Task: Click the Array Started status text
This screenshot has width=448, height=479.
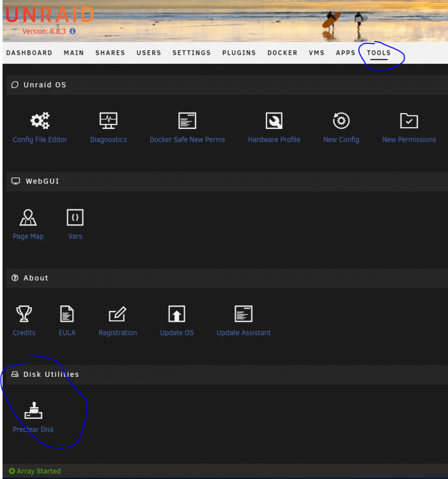Action: pos(39,471)
